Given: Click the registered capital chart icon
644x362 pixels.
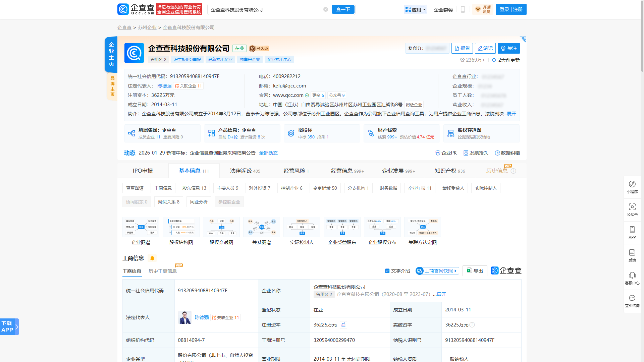Looking at the screenshot, I should click(x=343, y=324).
